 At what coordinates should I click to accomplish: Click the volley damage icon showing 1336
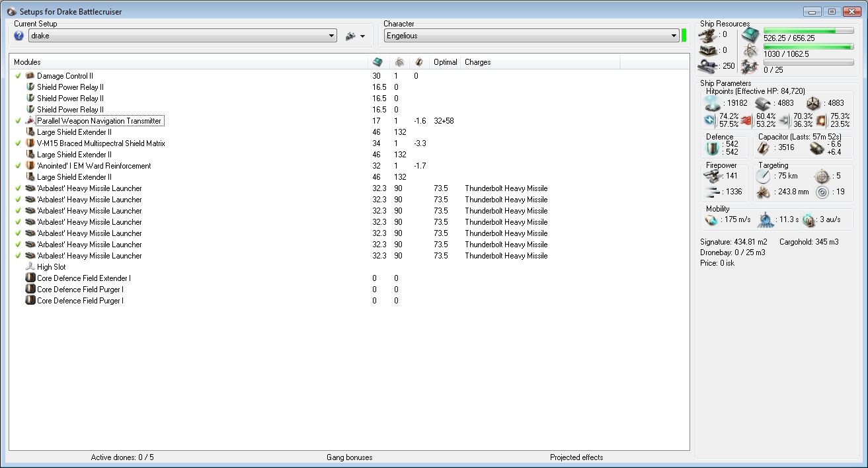pyautogui.click(x=712, y=192)
